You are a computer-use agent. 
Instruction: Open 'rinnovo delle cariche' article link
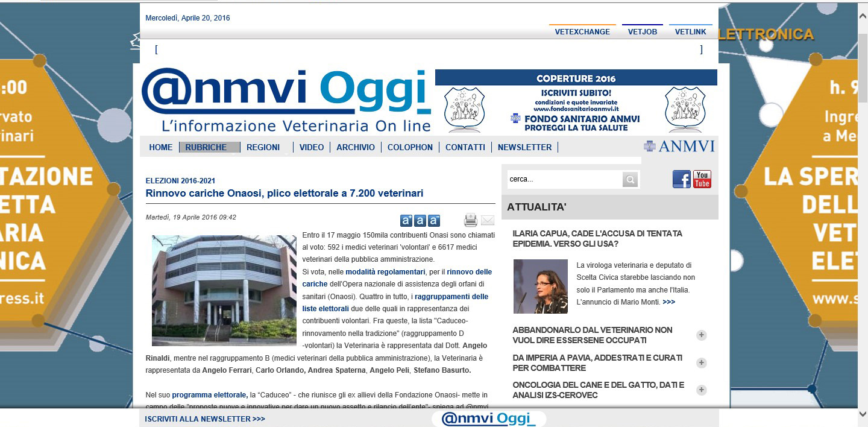point(470,272)
